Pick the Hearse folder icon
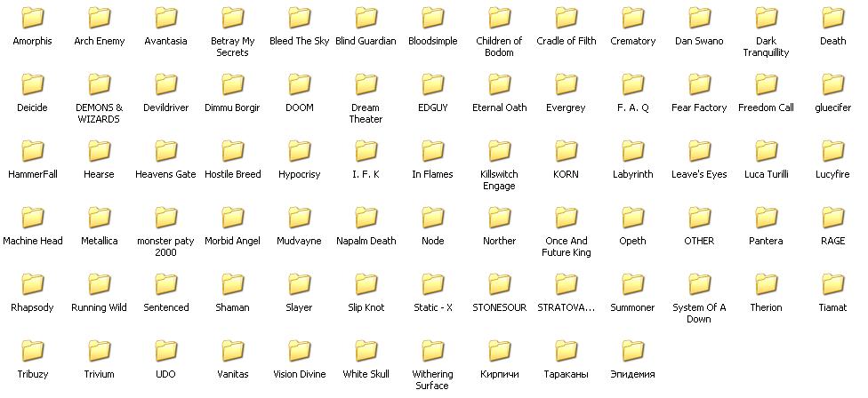 (100, 151)
